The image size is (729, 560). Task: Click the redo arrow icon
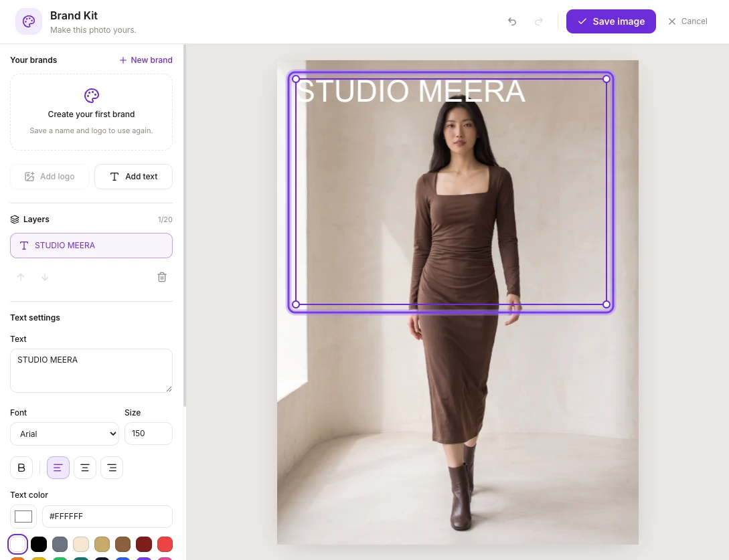(539, 21)
